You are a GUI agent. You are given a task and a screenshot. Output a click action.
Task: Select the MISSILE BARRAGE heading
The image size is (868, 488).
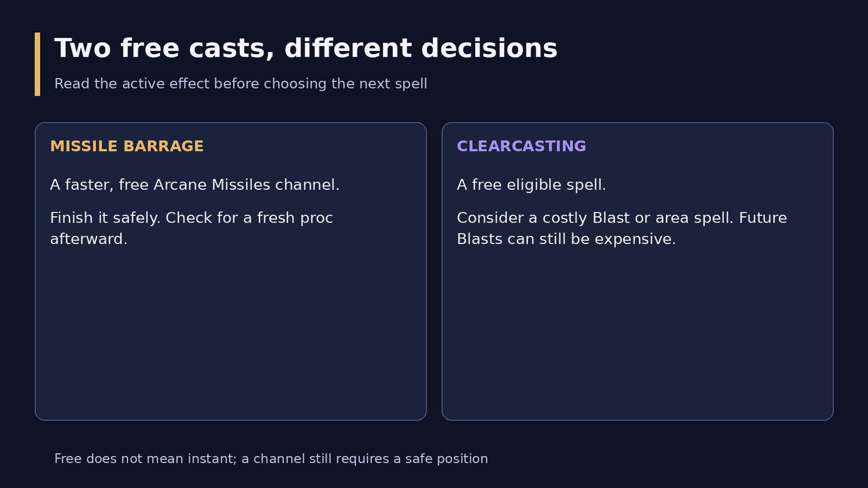[127, 147]
